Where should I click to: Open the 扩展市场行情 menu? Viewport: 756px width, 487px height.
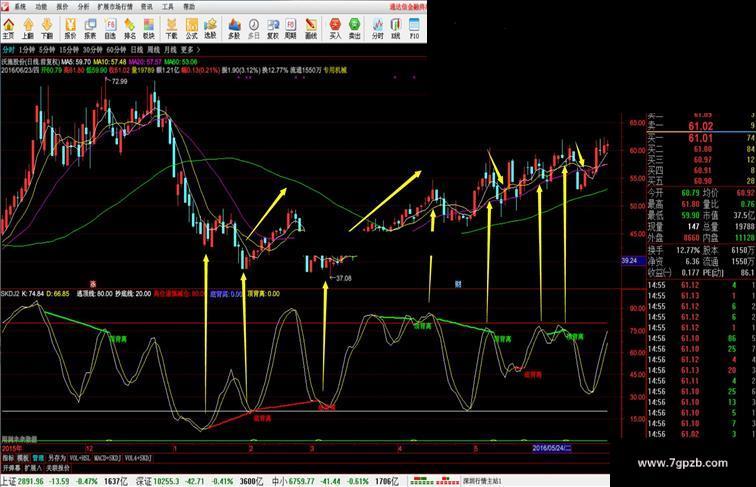pyautogui.click(x=115, y=7)
